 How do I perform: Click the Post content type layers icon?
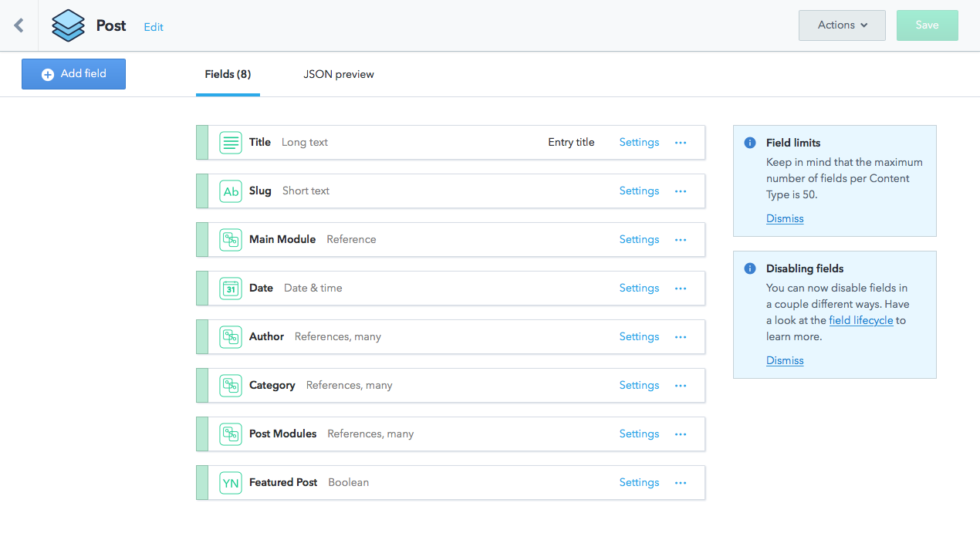69,25
